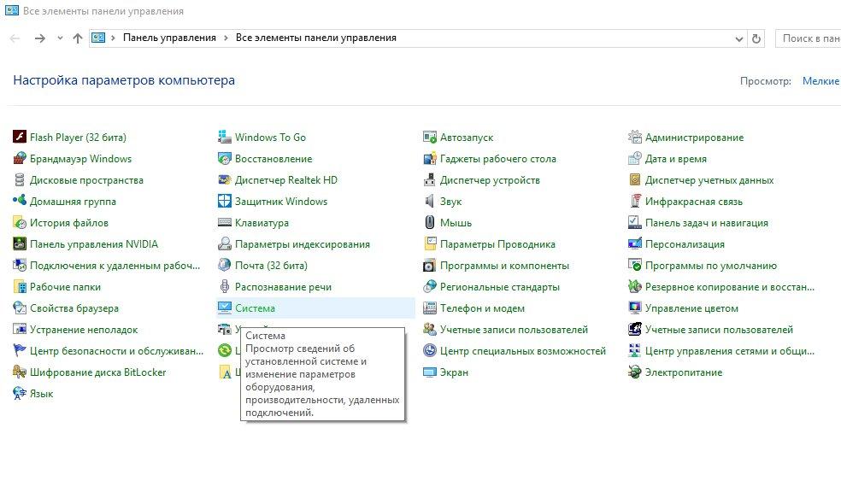Click the Автозапуск icon

[x=430, y=137]
